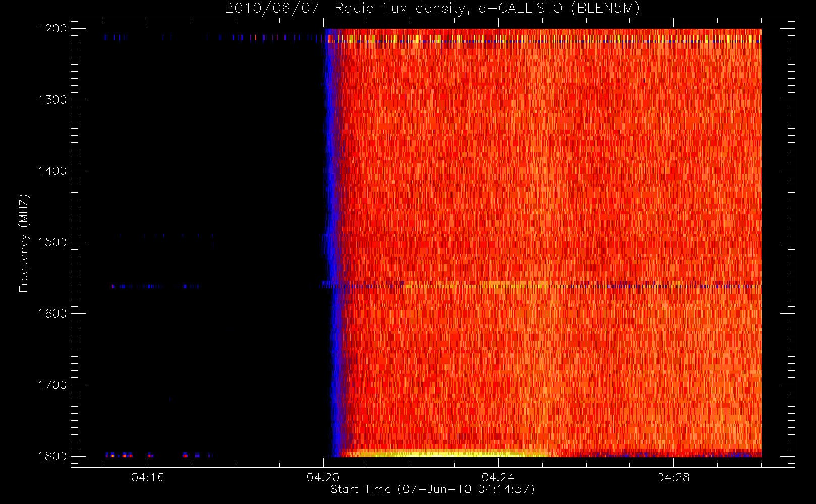The width and height of the screenshot is (816, 504).
Task: Click the Frequency (MHZ) axis label
Action: pos(23,243)
